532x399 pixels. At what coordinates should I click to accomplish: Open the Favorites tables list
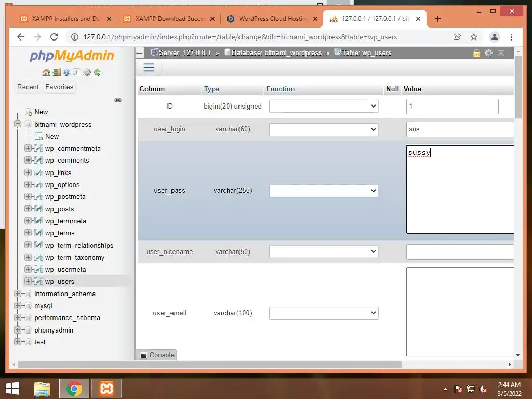[x=59, y=87]
